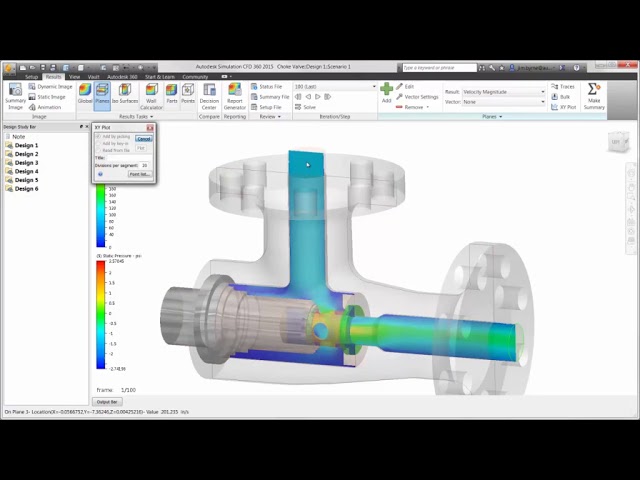Click the keyword search box
This screenshot has height=480, width=640.
pyautogui.click(x=439, y=68)
